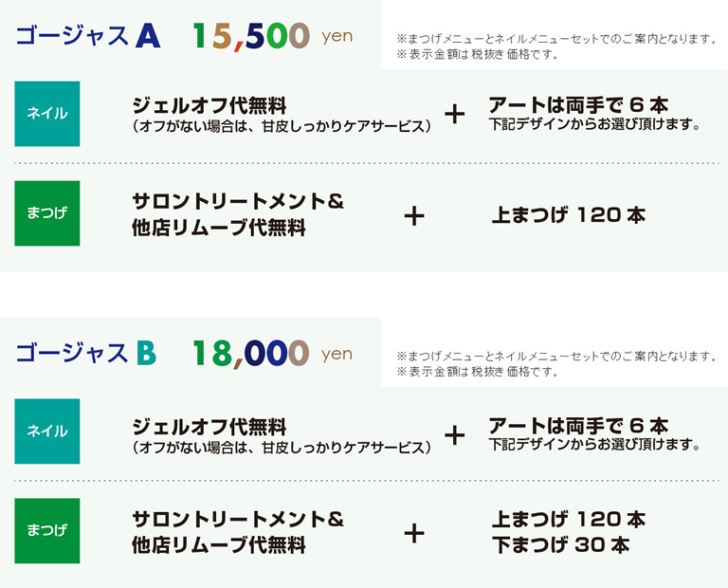Click the ゴージャス B plan title

click(85, 354)
